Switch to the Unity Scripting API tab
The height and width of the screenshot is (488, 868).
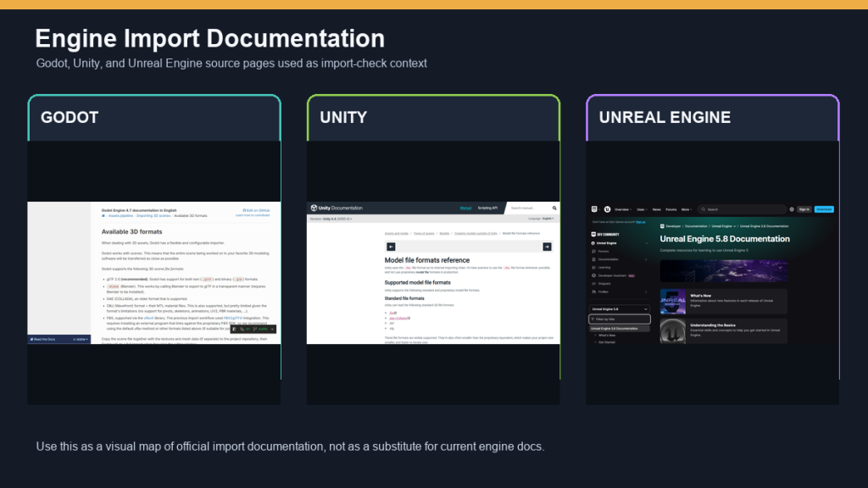pyautogui.click(x=487, y=208)
